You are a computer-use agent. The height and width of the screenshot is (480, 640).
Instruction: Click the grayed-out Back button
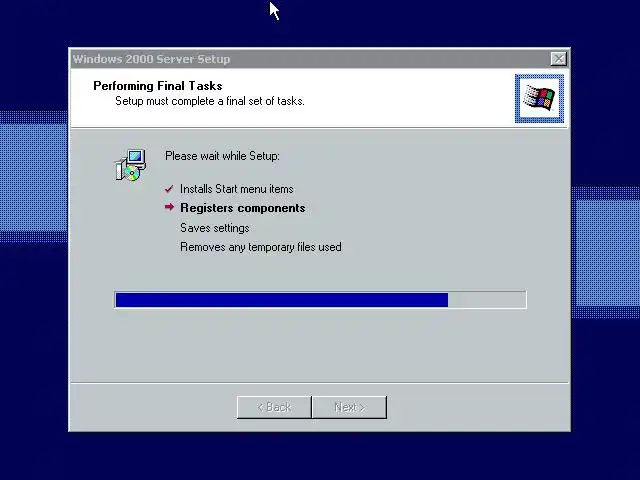click(274, 407)
